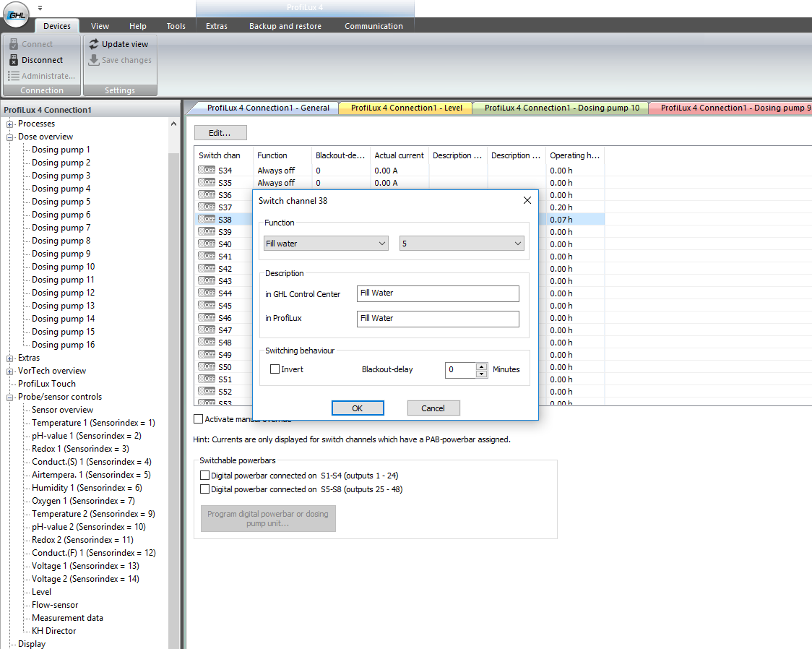Check Activate manual override checkbox
The width and height of the screenshot is (812, 649).
(199, 419)
